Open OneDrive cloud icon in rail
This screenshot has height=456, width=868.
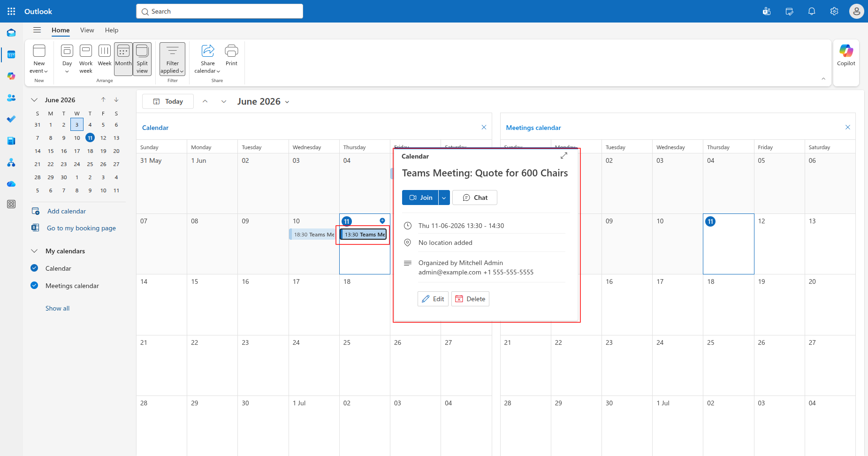pos(11,184)
